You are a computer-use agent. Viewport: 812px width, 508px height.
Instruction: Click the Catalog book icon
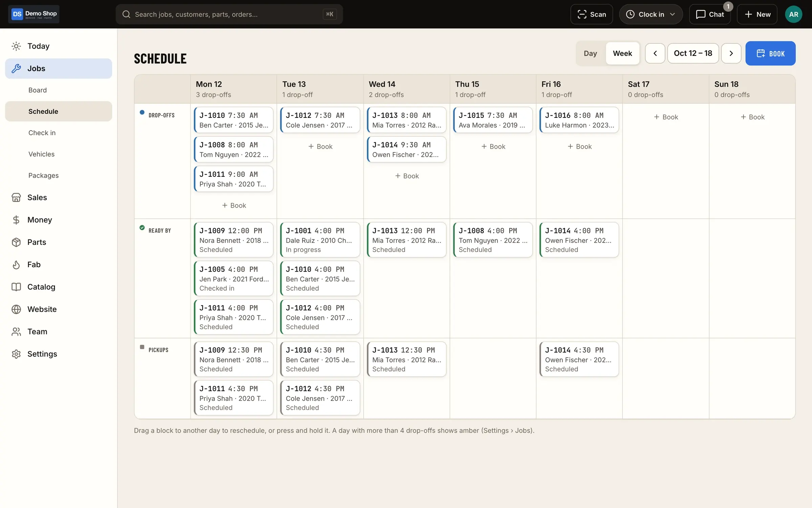pos(16,287)
